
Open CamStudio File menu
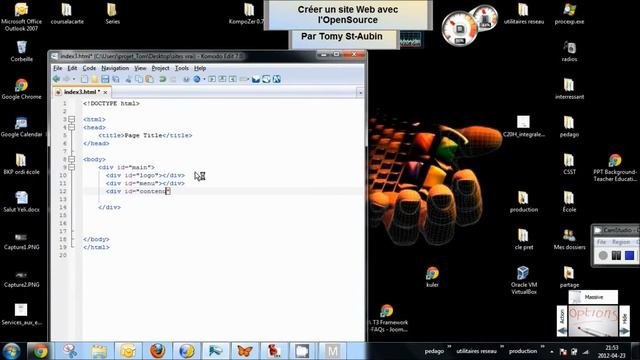click(x=601, y=242)
